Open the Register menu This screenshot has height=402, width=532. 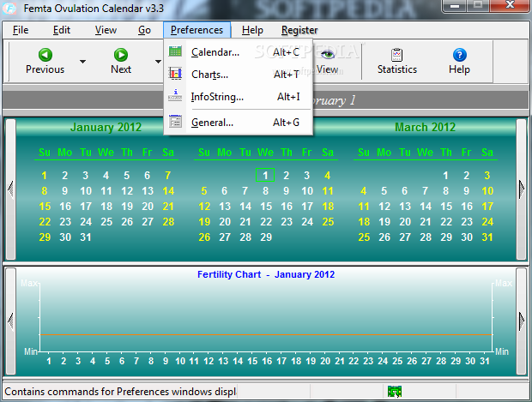coord(299,31)
